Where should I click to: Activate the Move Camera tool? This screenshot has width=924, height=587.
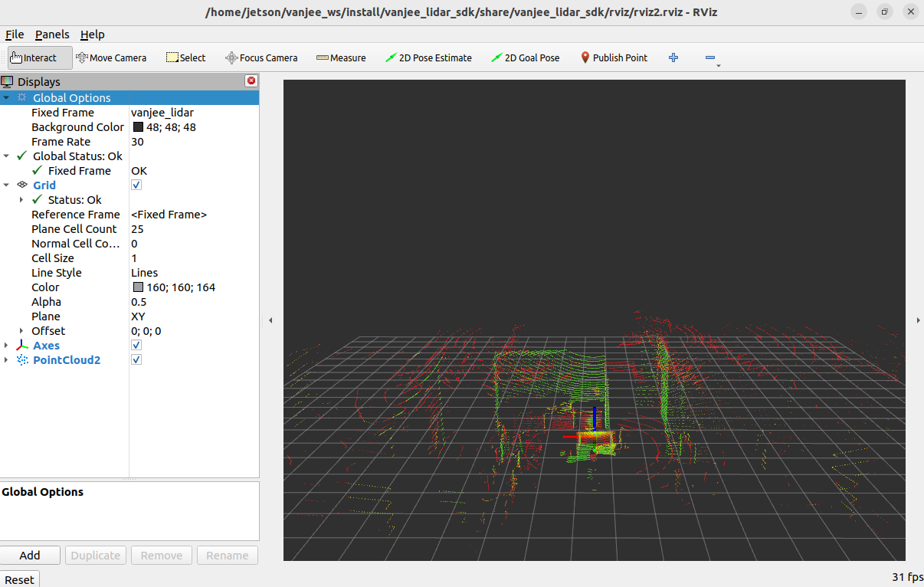pos(111,57)
